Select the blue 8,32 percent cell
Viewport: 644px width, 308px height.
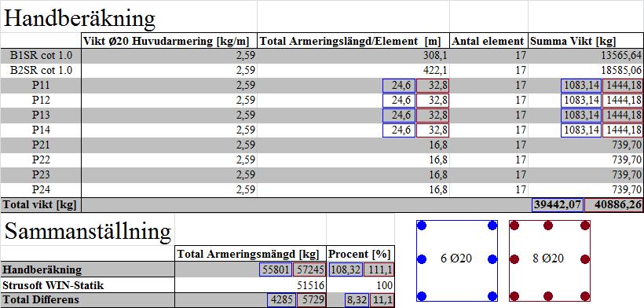[x=357, y=300]
